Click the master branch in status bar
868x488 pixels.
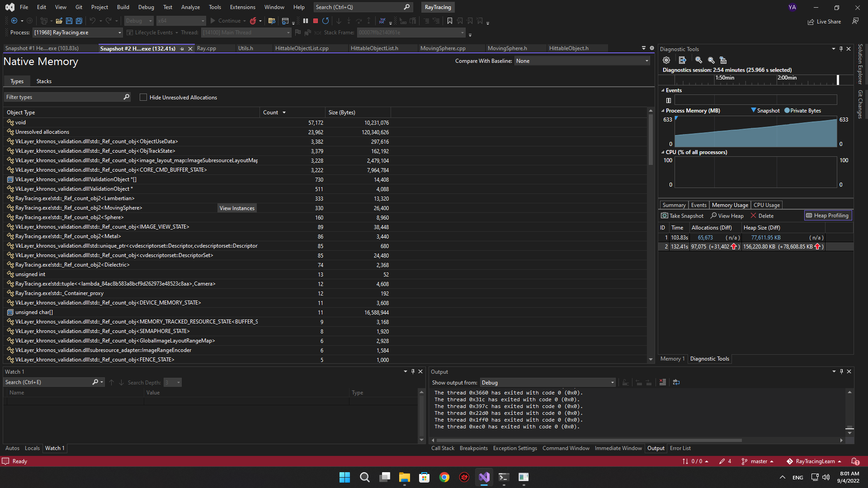pos(758,461)
